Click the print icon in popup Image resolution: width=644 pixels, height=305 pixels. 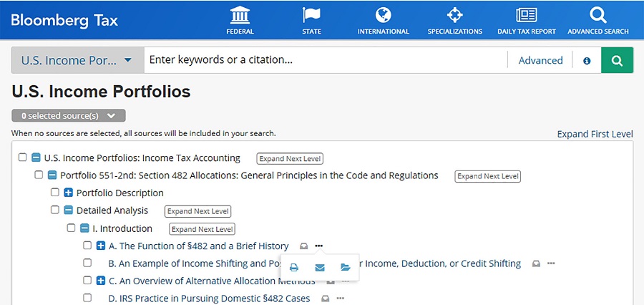[294, 268]
